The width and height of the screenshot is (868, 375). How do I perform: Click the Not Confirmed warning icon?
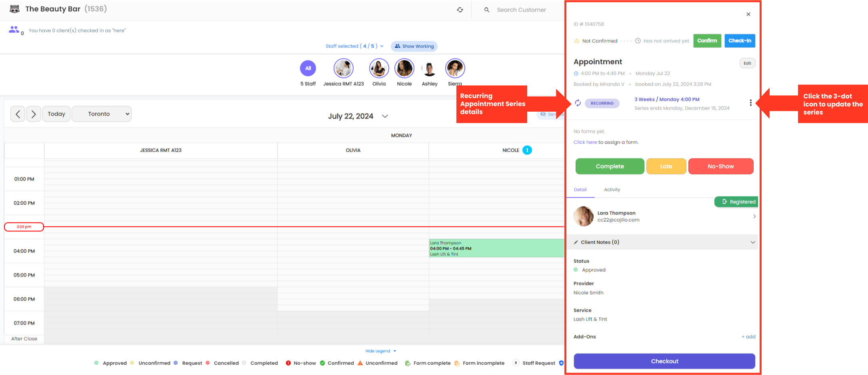click(576, 41)
